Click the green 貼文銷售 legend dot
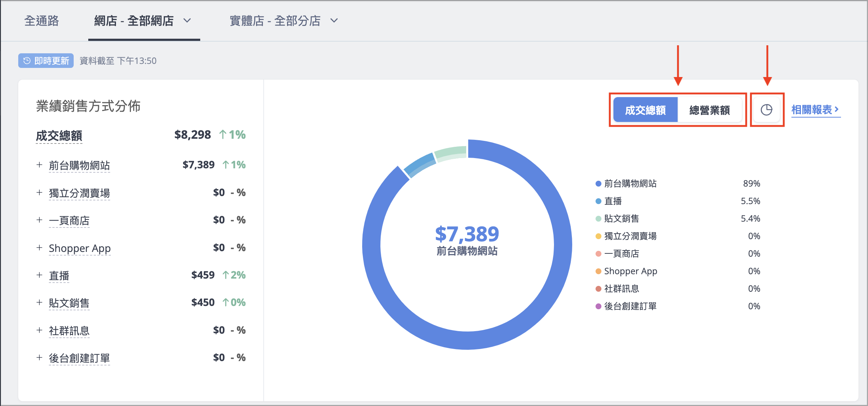The height and width of the screenshot is (406, 868). pos(598,219)
